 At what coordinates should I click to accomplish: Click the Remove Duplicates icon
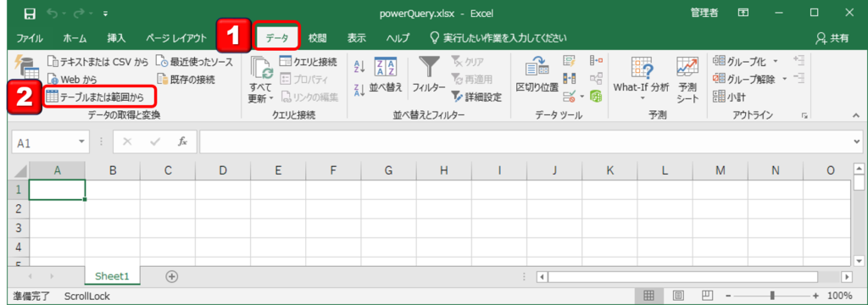pyautogui.click(x=570, y=79)
